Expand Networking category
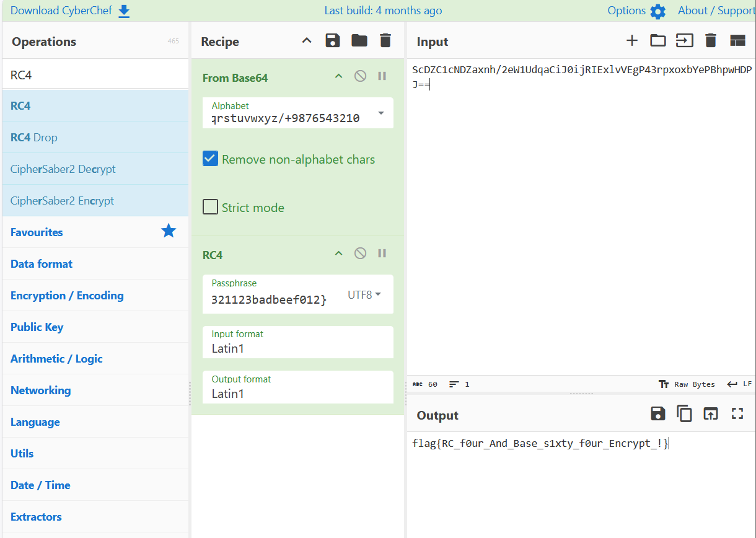Screen dimensions: 756x538 (x=95, y=390)
